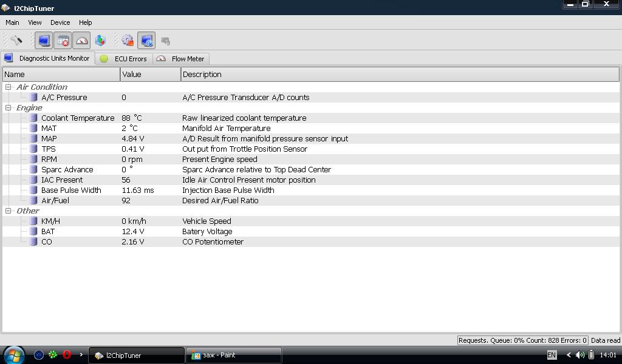Open the Help menu

click(85, 22)
